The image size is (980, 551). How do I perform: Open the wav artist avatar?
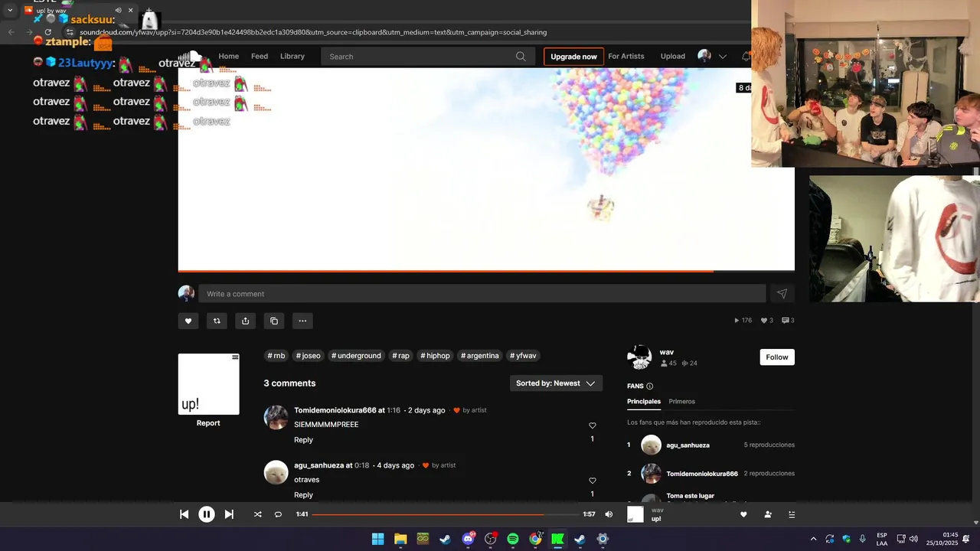click(x=639, y=357)
